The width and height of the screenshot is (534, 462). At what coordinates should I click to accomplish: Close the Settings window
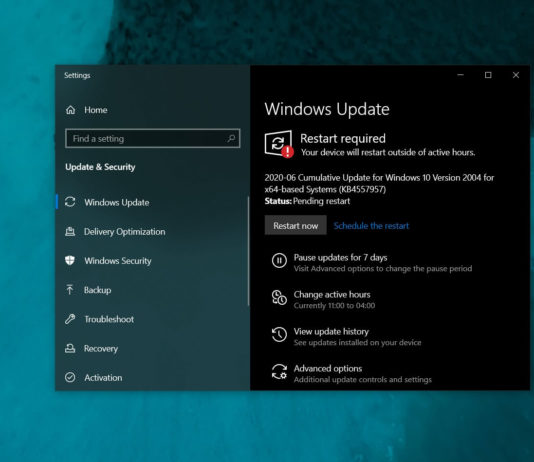[516, 75]
